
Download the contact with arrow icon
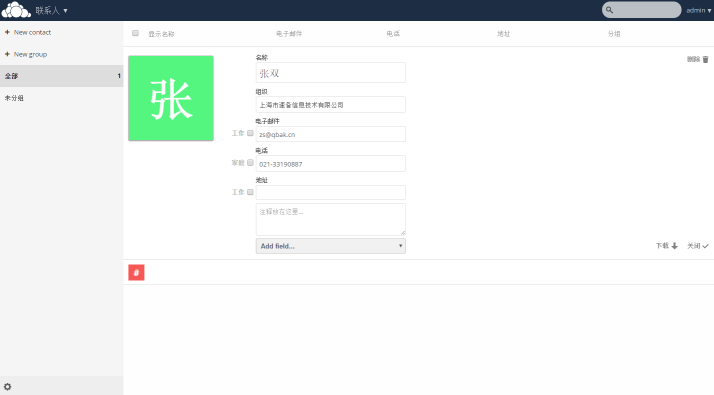pyautogui.click(x=674, y=246)
